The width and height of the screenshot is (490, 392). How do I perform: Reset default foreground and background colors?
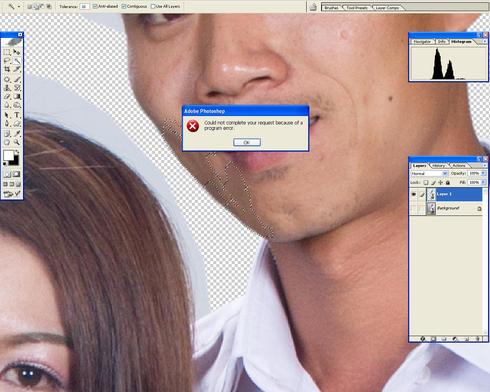click(x=5, y=164)
